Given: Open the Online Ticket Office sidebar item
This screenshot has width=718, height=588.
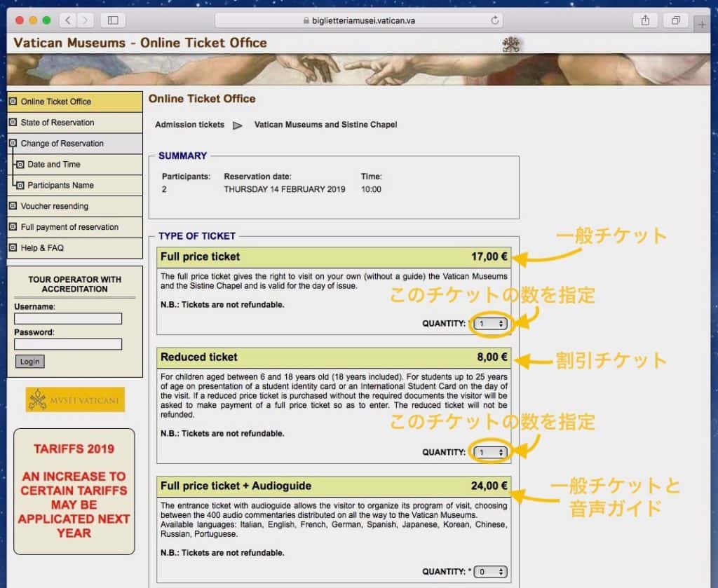Looking at the screenshot, I should (75, 102).
